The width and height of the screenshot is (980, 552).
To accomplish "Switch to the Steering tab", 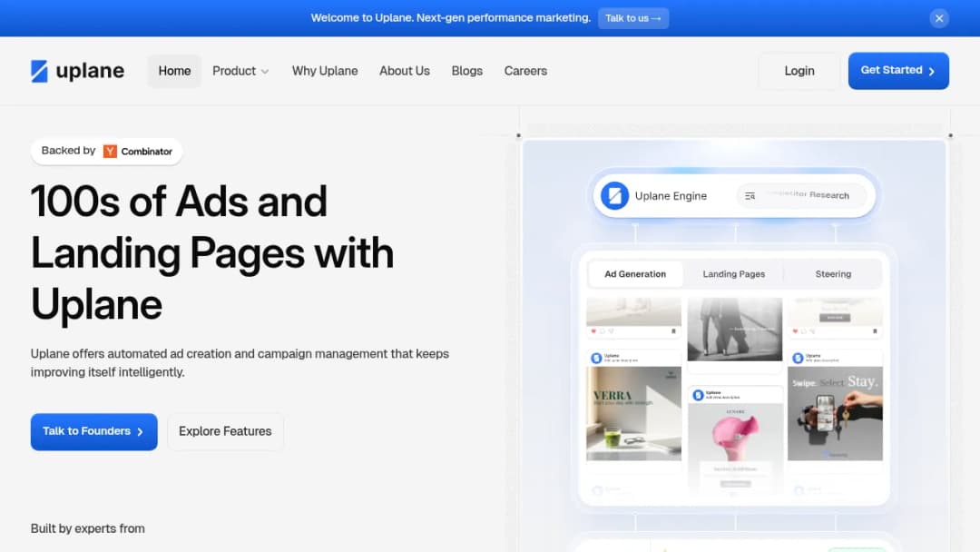I will 833,274.
